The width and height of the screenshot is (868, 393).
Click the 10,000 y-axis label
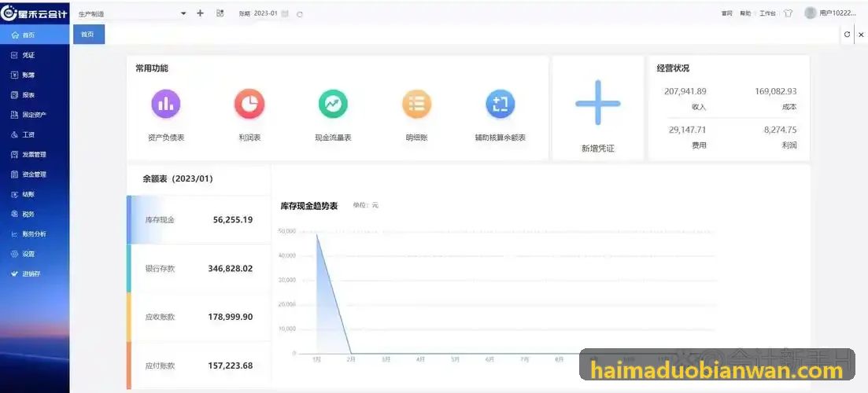click(286, 329)
